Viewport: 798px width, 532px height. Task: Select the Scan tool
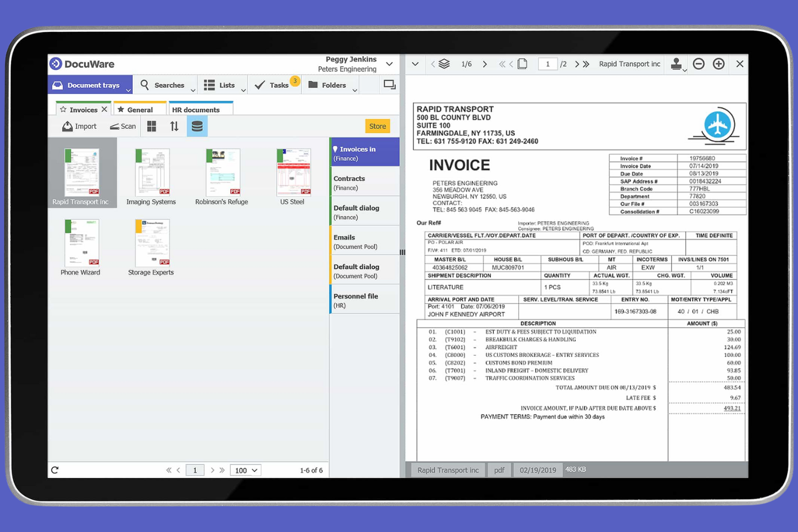[122, 126]
